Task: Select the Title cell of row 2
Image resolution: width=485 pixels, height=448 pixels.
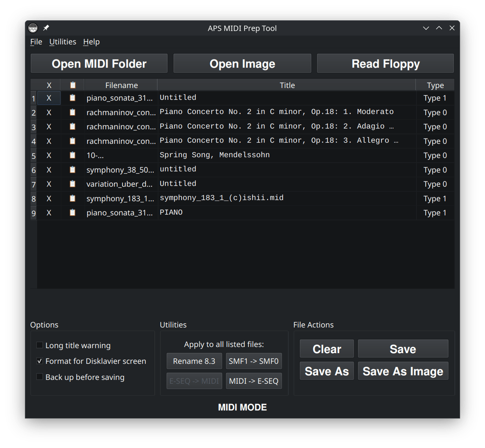Action: pyautogui.click(x=287, y=112)
